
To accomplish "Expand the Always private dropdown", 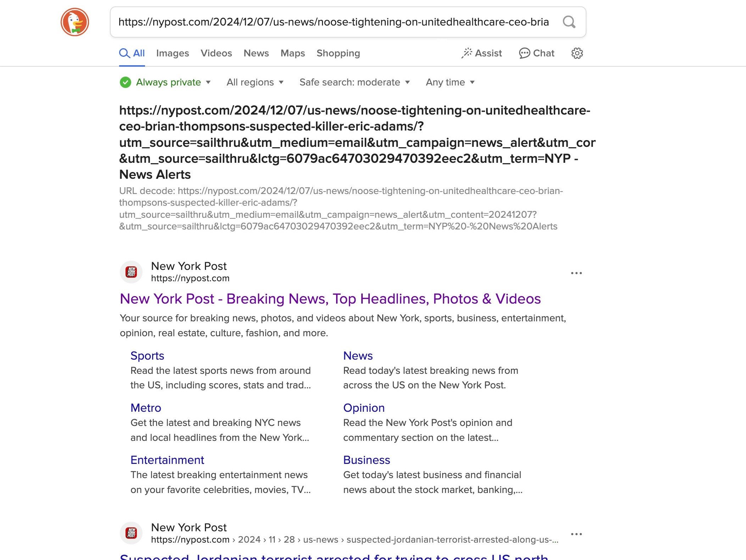I will pyautogui.click(x=173, y=82).
